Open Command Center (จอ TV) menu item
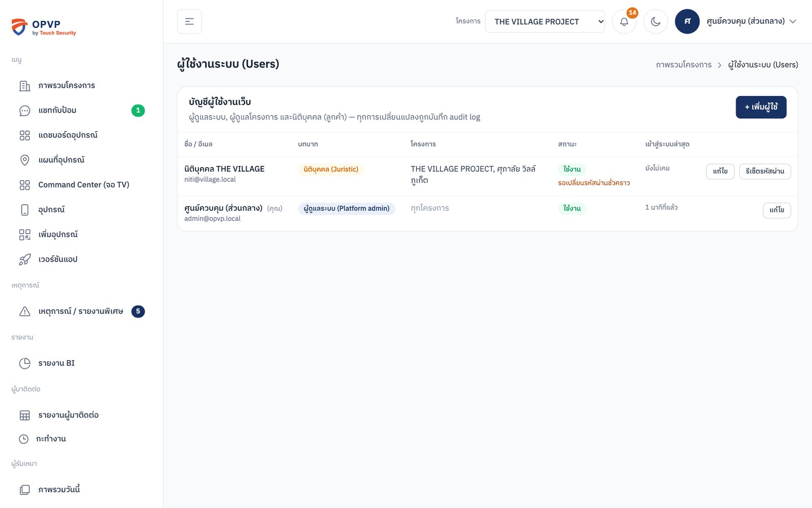 point(81,185)
